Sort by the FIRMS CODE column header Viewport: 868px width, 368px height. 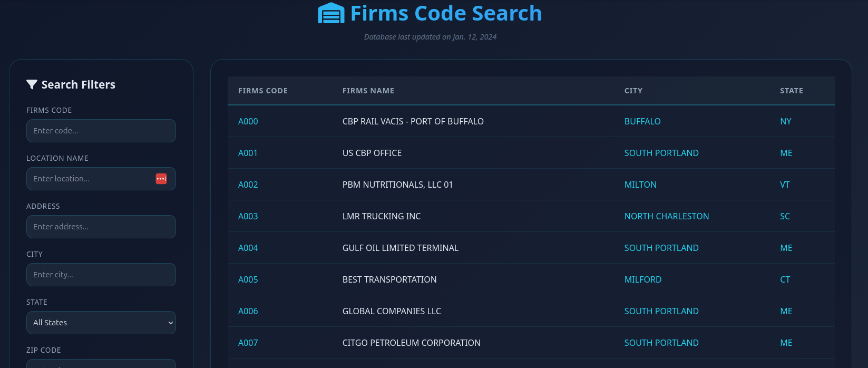[263, 91]
